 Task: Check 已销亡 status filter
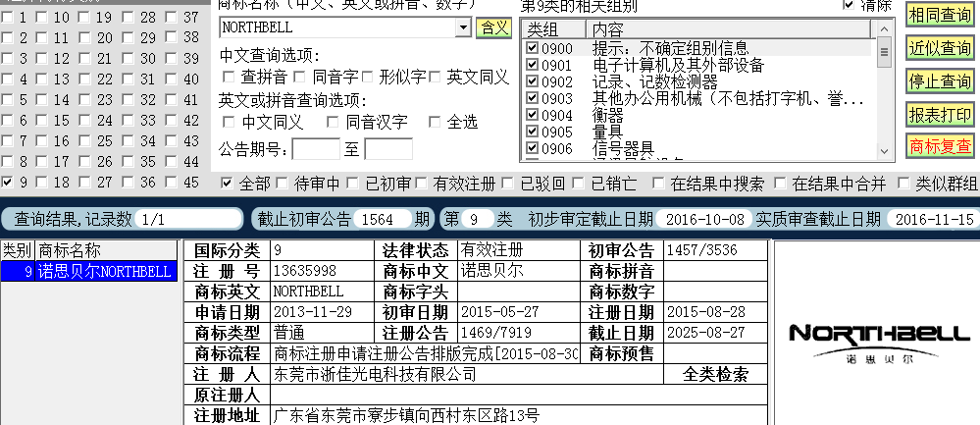[579, 184]
